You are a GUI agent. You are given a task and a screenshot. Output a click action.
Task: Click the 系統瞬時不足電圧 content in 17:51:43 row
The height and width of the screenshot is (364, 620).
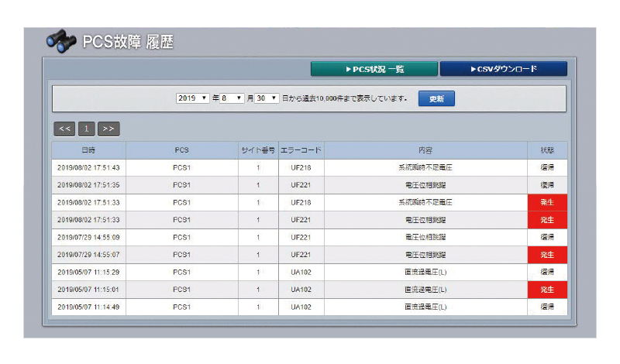425,167
